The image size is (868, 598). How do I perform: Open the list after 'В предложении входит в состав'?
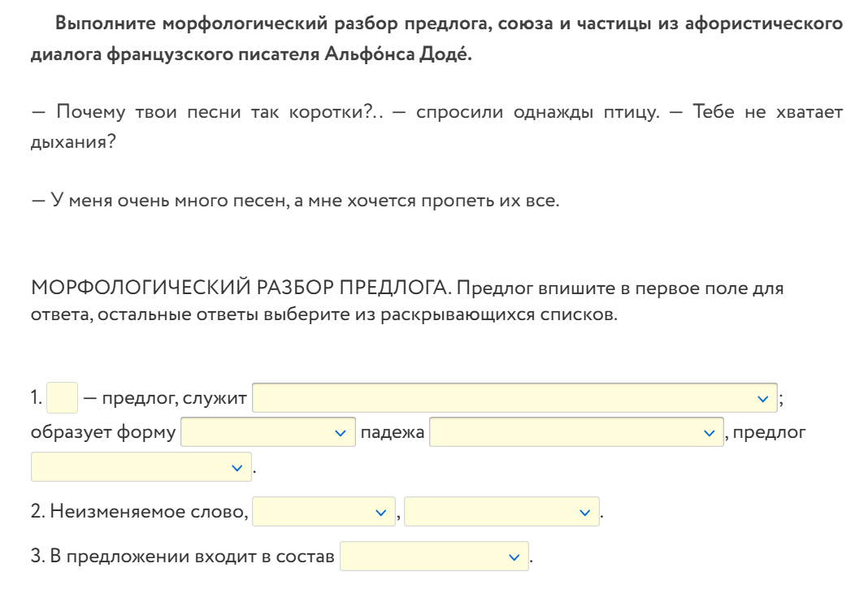pos(435,556)
